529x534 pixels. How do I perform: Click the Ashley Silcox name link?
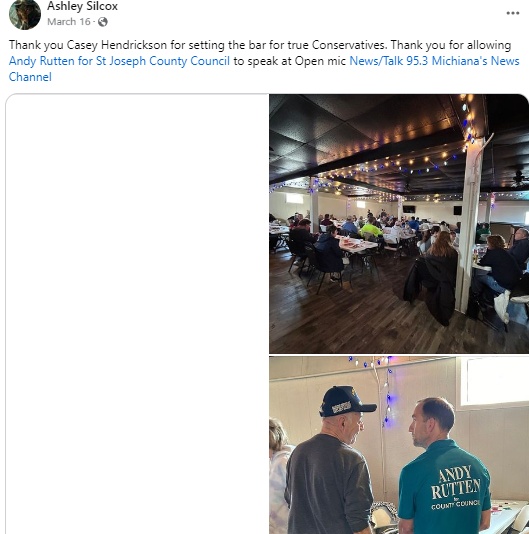[82, 6]
